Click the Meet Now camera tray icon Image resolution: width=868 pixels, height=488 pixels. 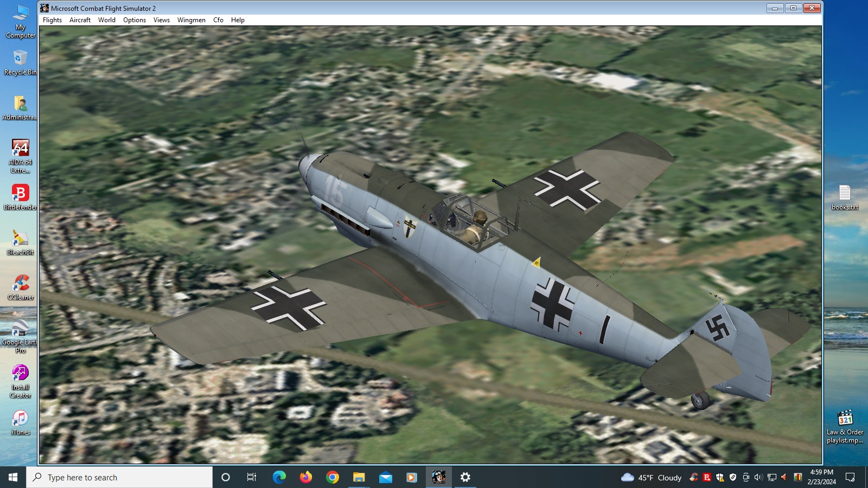pyautogui.click(x=746, y=477)
